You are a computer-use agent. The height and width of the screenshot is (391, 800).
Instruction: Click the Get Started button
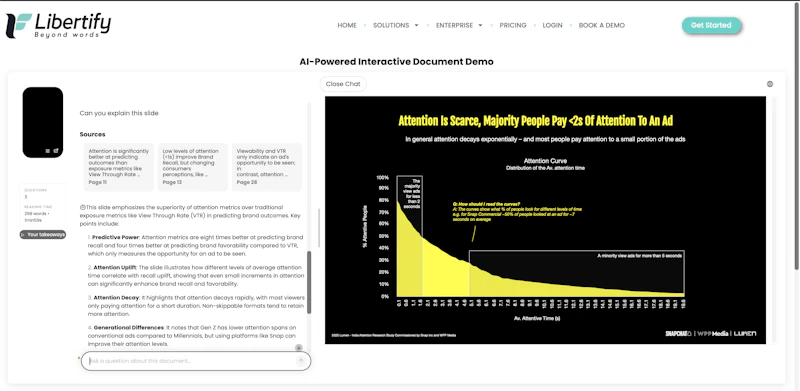click(711, 25)
